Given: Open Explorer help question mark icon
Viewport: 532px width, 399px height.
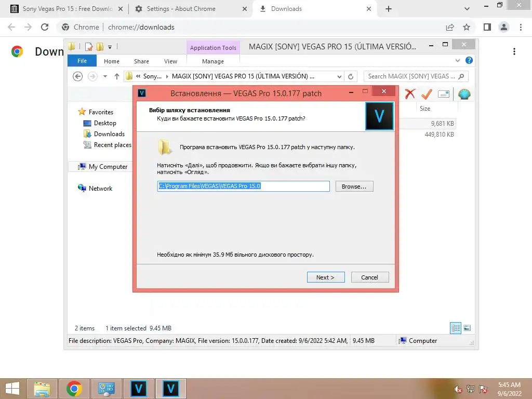Looking at the screenshot, I should [469, 60].
